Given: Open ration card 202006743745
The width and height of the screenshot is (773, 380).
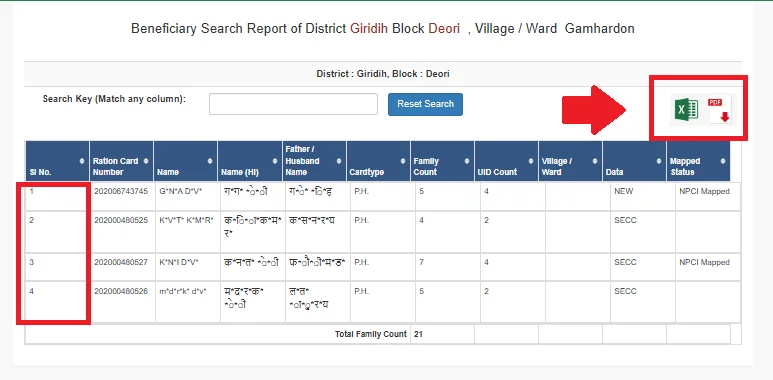Looking at the screenshot, I should click(121, 192).
